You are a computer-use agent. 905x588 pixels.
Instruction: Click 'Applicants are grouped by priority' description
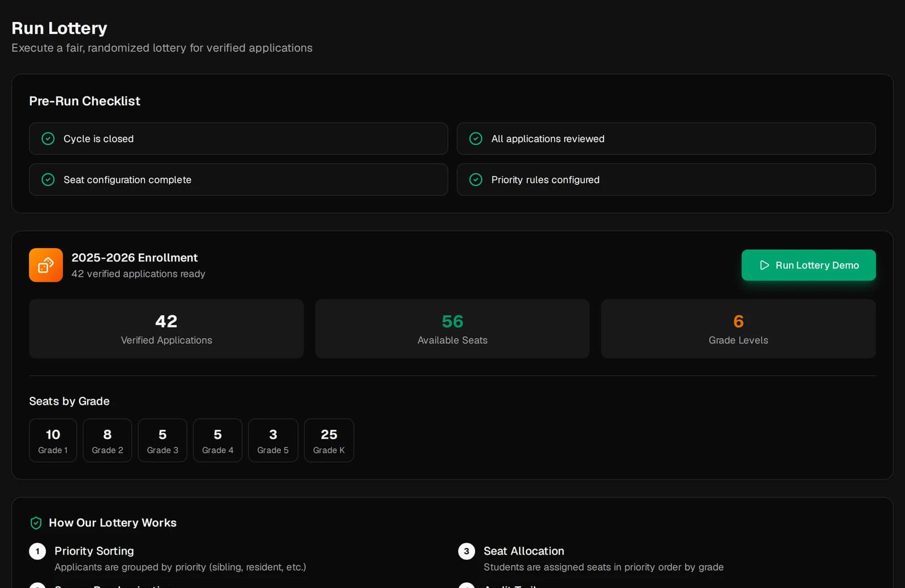[x=180, y=567]
